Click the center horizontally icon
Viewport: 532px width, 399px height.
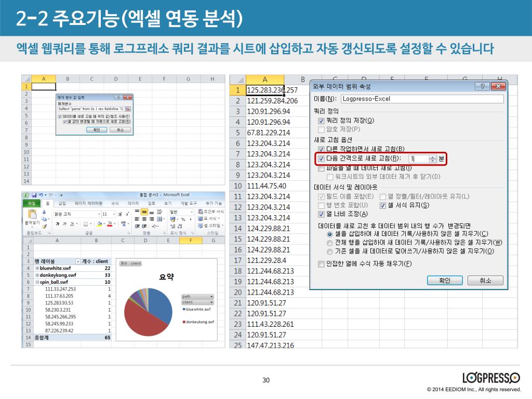tap(144, 219)
